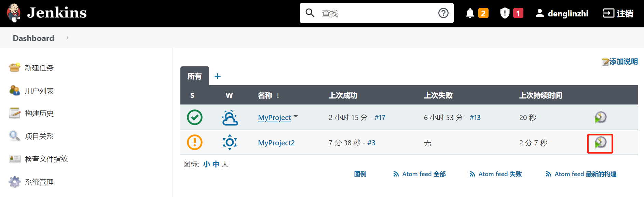Click the MyProject2 sunny weather icon
Viewport: 644px width, 197px height.
coord(230,142)
